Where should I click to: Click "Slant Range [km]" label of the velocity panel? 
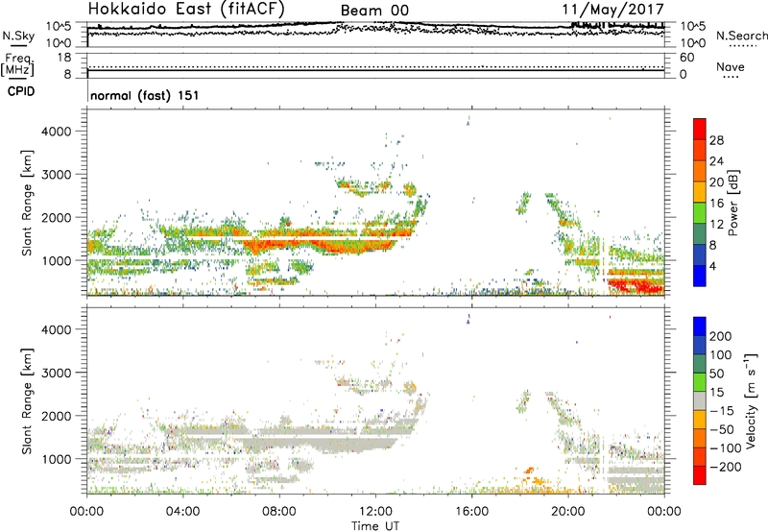[x=27, y=401]
